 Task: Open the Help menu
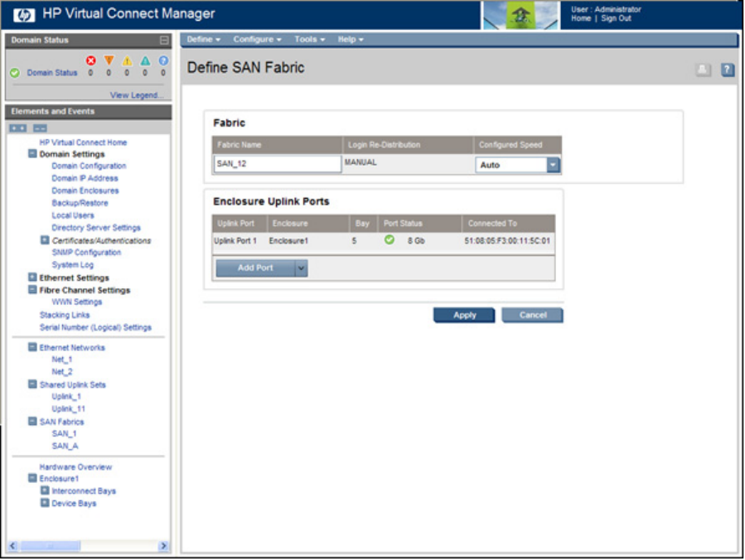[351, 40]
